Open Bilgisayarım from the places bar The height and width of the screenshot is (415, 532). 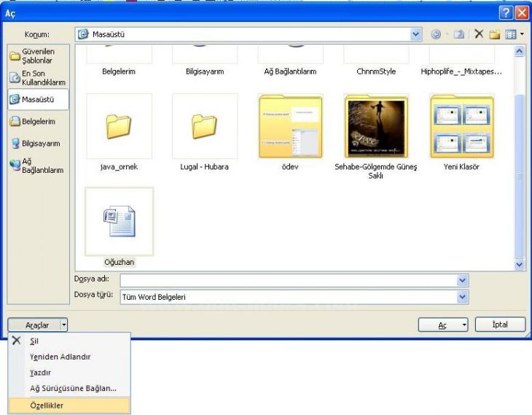38,143
